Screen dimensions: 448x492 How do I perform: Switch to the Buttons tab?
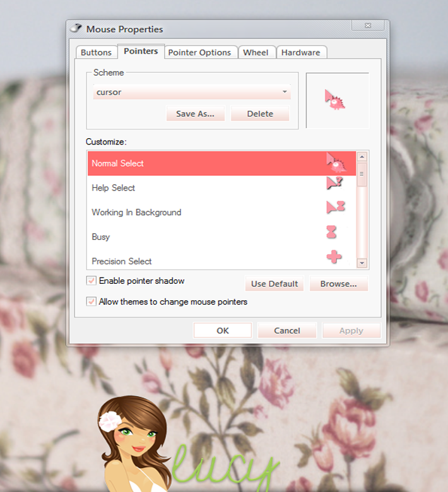pyautogui.click(x=96, y=52)
